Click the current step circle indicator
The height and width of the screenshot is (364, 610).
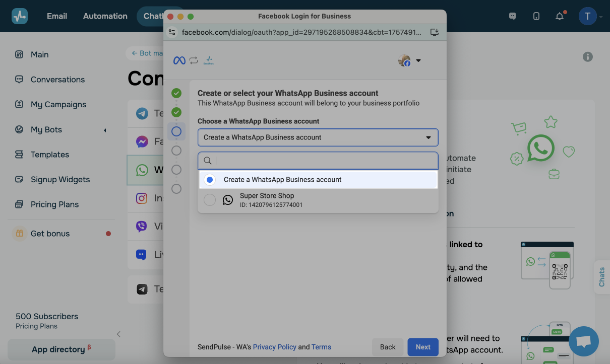coord(176,131)
